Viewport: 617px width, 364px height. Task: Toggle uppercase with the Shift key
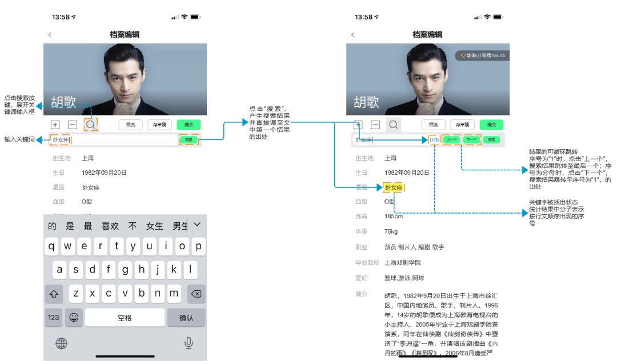point(53,294)
